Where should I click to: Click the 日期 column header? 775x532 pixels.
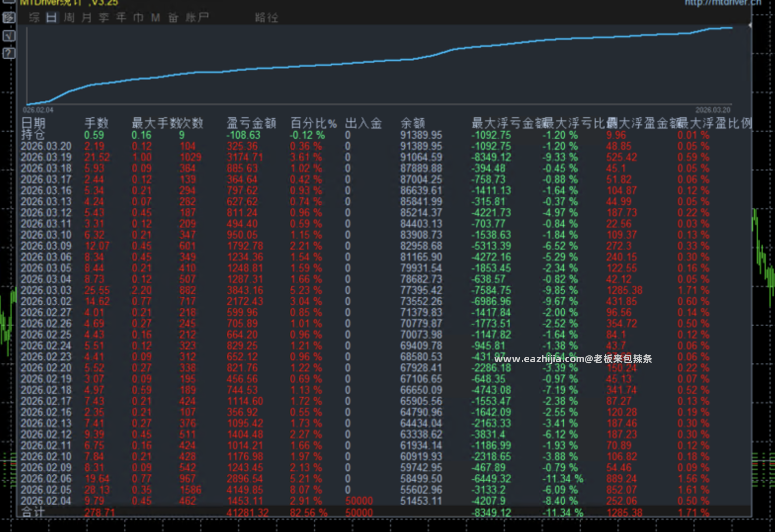pos(33,123)
